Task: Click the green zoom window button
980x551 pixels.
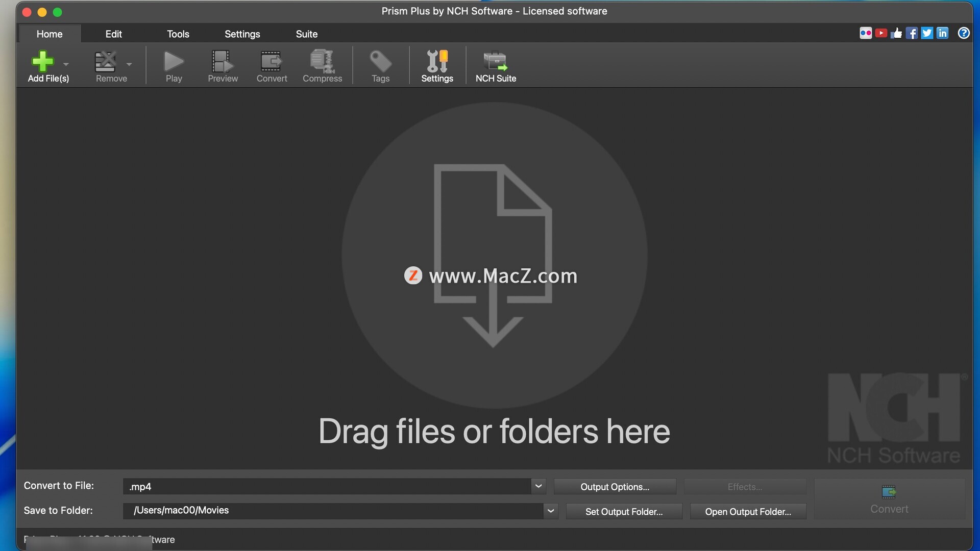Action: (58, 12)
